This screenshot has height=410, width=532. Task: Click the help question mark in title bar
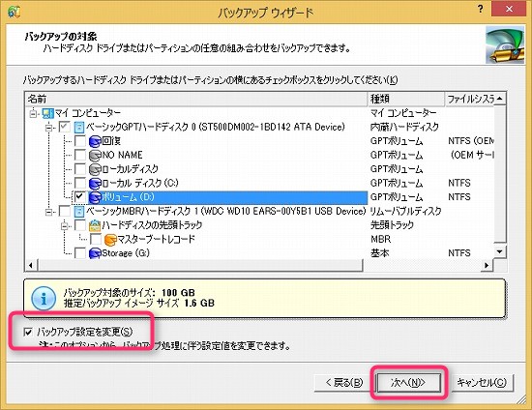(x=481, y=9)
